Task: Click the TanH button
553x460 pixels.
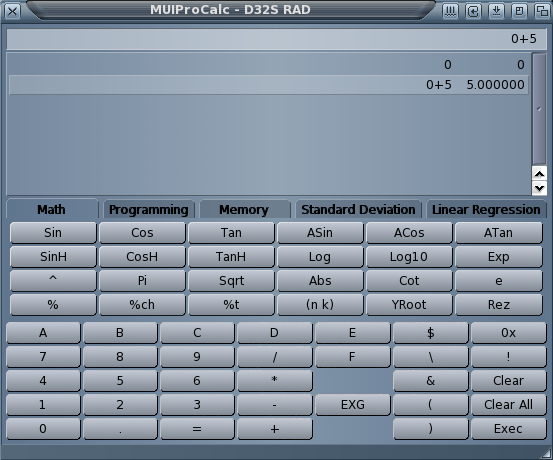Action: tap(231, 257)
